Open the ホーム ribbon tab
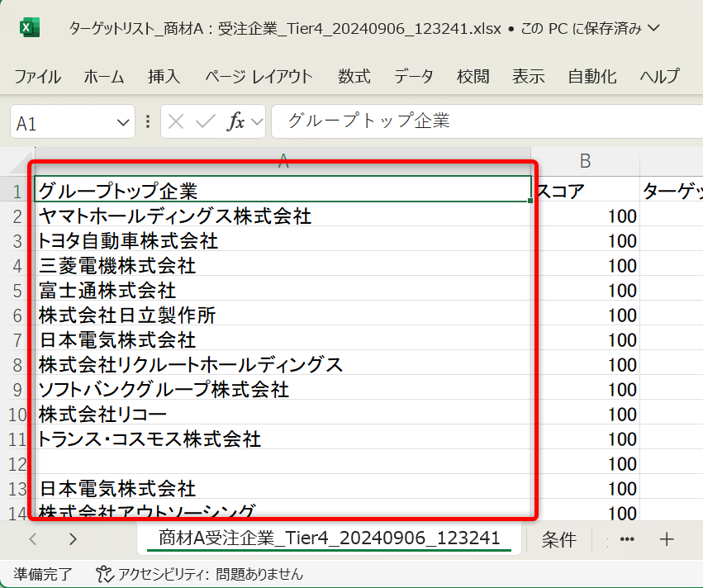The width and height of the screenshot is (703, 588). click(104, 77)
